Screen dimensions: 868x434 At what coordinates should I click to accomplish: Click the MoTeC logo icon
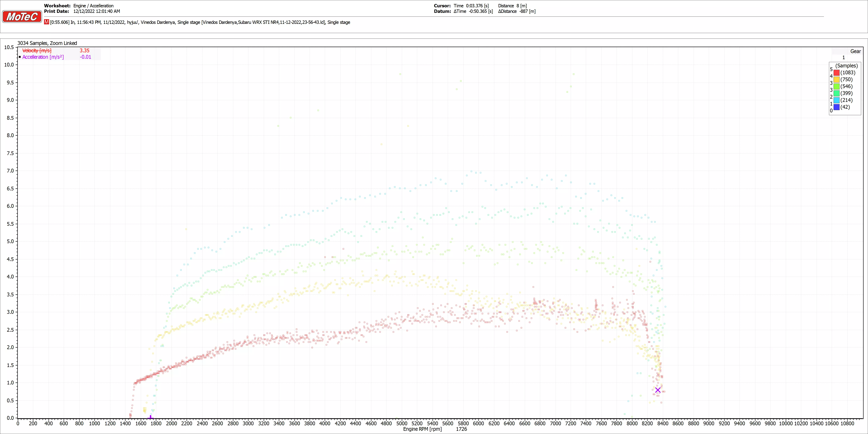(x=22, y=17)
